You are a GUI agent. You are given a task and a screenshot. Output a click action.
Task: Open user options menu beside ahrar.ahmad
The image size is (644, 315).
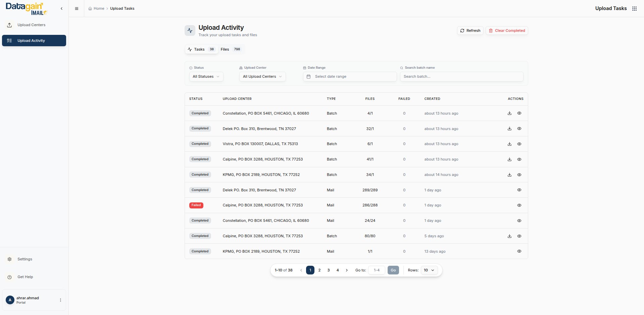pyautogui.click(x=60, y=300)
